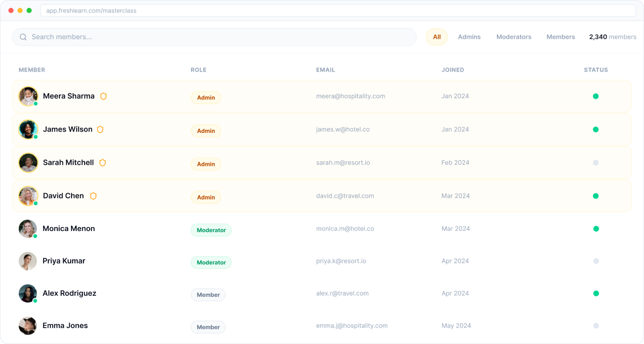This screenshot has height=344, width=644.
Task: Click the Member role badge for Alex Rodriguez
Action: coord(208,295)
